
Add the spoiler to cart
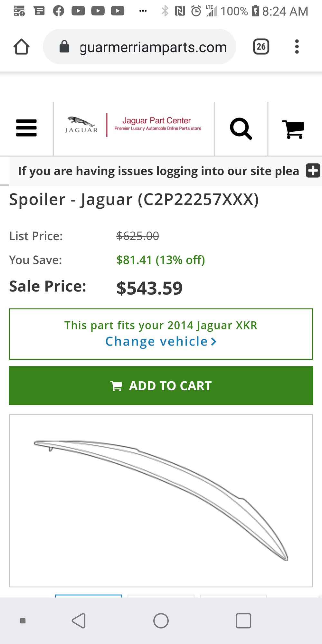[x=161, y=385]
